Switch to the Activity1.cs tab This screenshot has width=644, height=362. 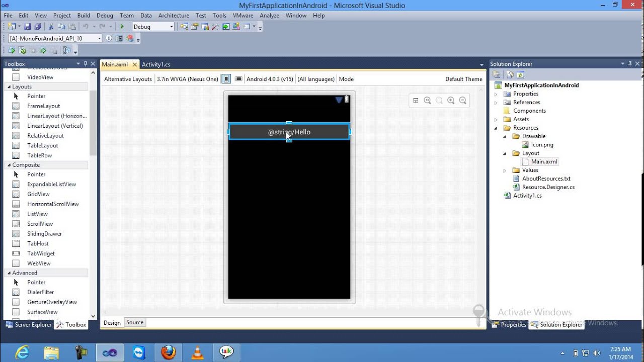[156, 64]
